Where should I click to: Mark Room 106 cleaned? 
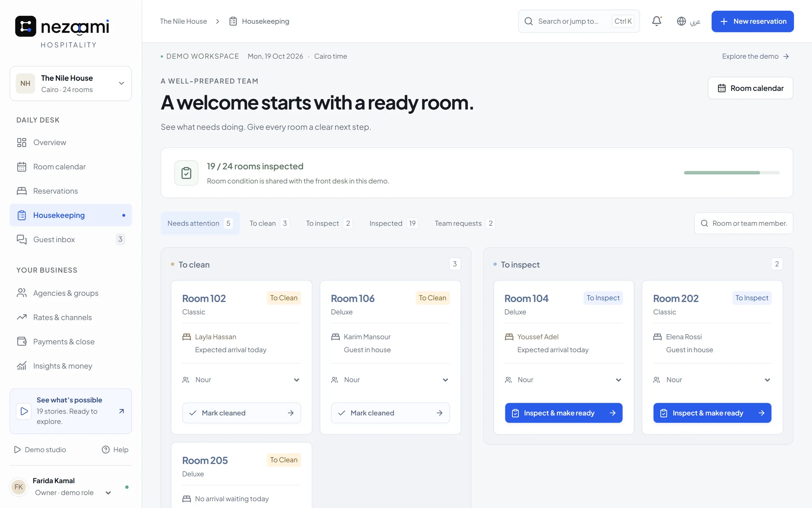pyautogui.click(x=390, y=413)
